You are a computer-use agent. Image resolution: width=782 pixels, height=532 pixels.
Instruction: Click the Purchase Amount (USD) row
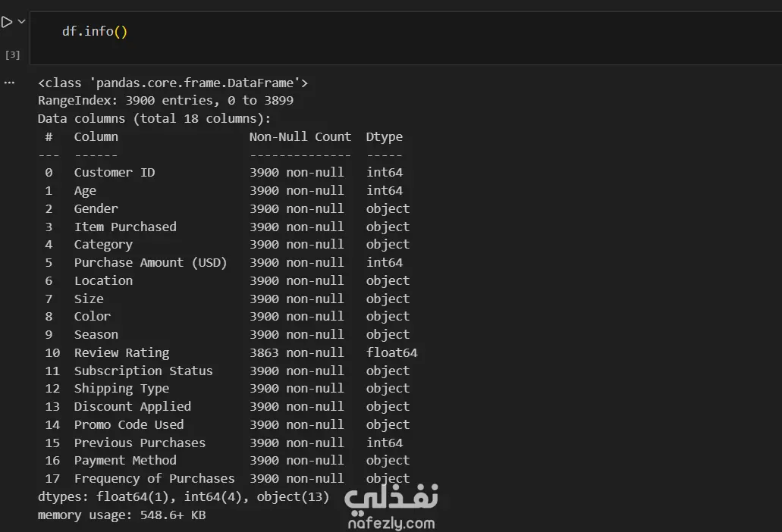[x=151, y=262]
